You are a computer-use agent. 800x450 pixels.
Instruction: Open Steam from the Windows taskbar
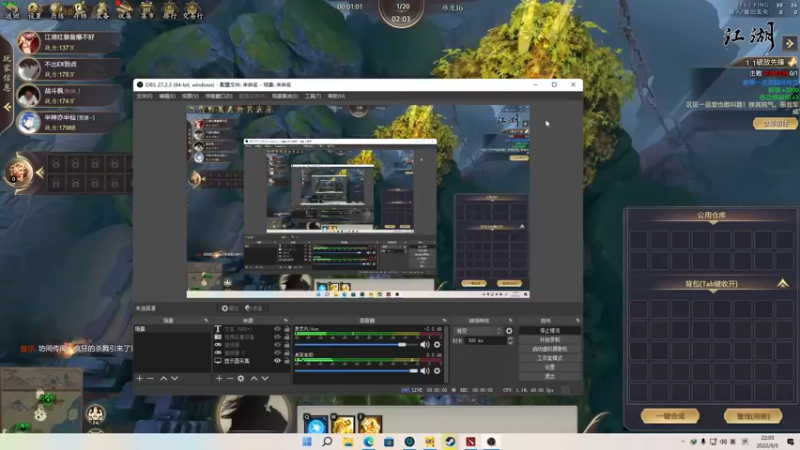click(x=450, y=441)
